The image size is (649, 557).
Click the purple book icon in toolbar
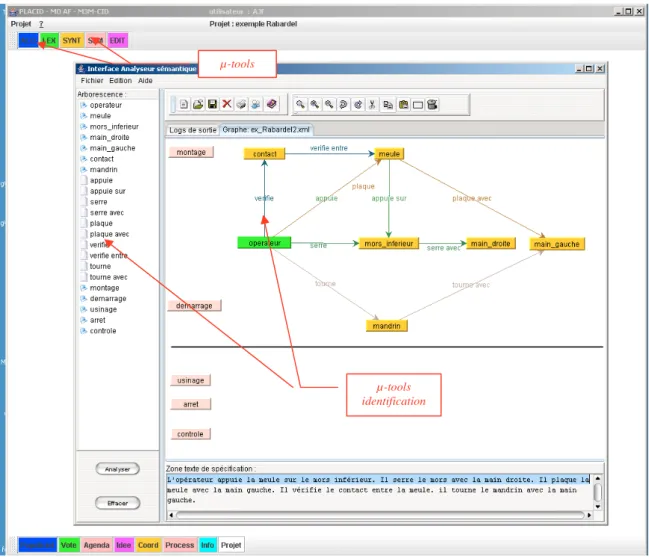click(x=272, y=104)
